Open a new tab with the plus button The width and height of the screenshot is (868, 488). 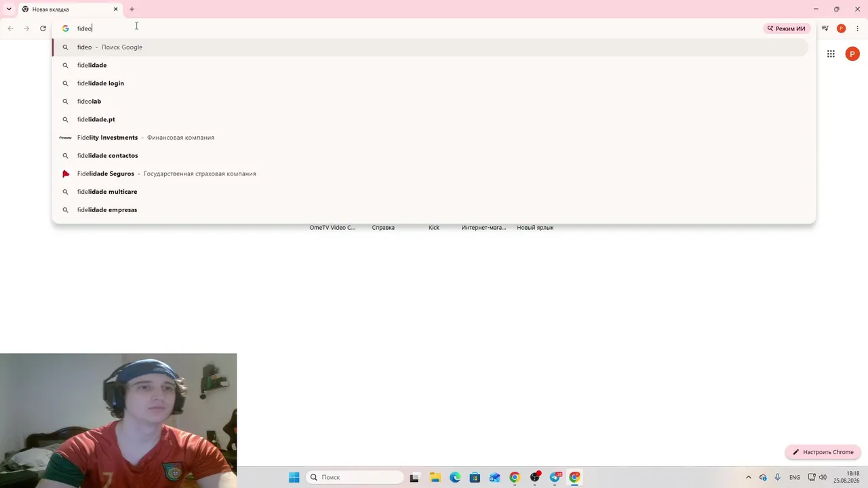[x=132, y=9]
